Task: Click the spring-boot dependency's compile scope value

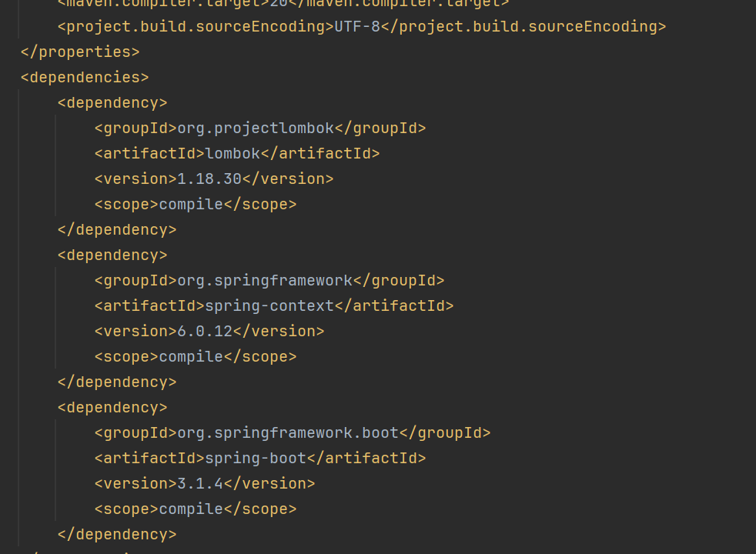Action: [x=191, y=509]
